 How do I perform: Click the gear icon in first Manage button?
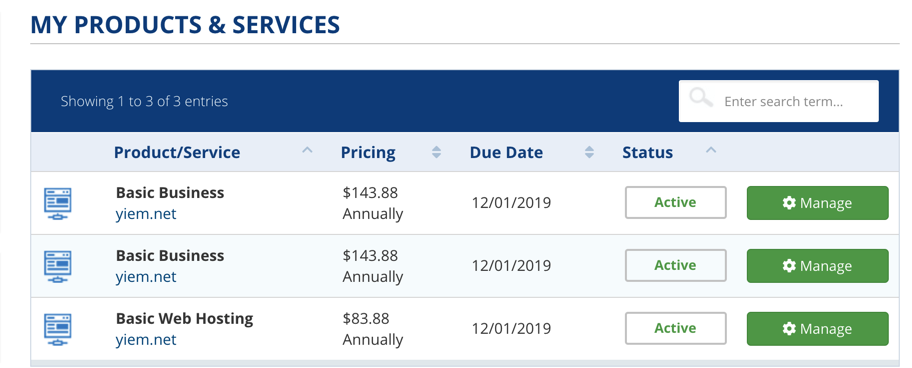coord(789,203)
